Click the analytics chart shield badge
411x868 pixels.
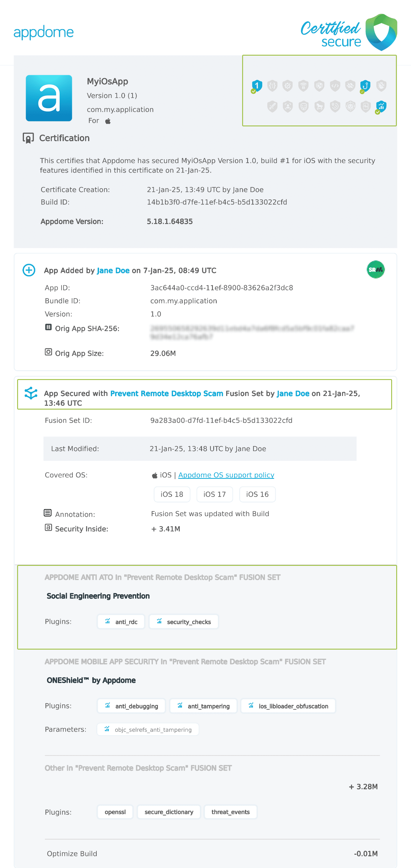[381, 107]
